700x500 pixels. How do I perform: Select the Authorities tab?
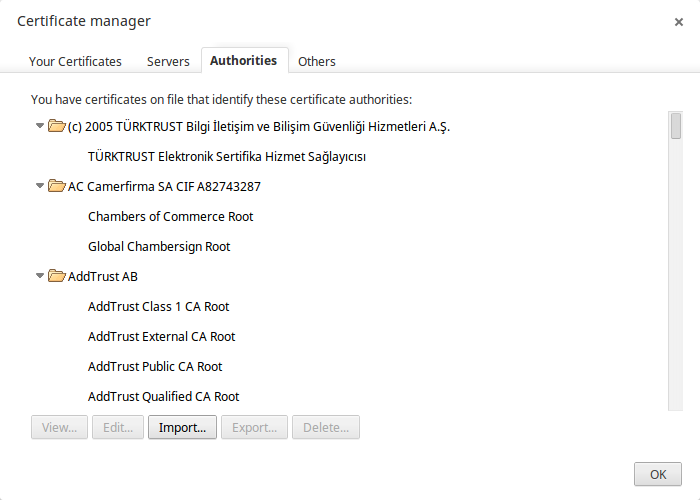pyautogui.click(x=244, y=60)
